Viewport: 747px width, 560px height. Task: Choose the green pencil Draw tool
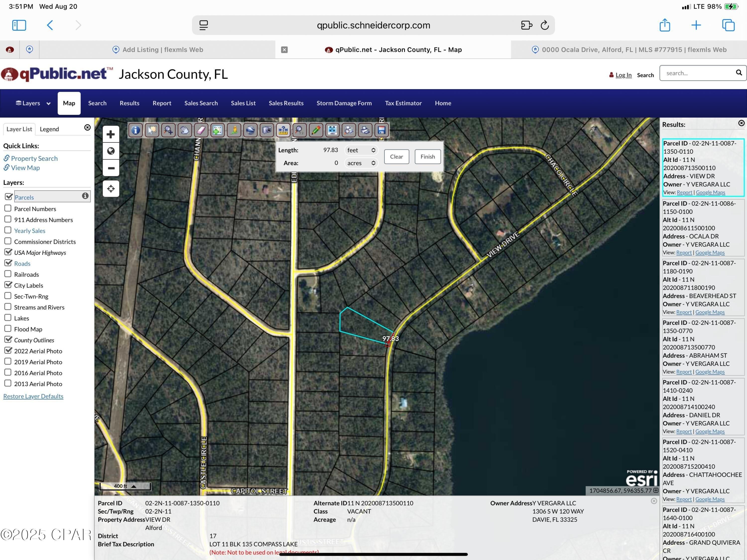tap(316, 130)
